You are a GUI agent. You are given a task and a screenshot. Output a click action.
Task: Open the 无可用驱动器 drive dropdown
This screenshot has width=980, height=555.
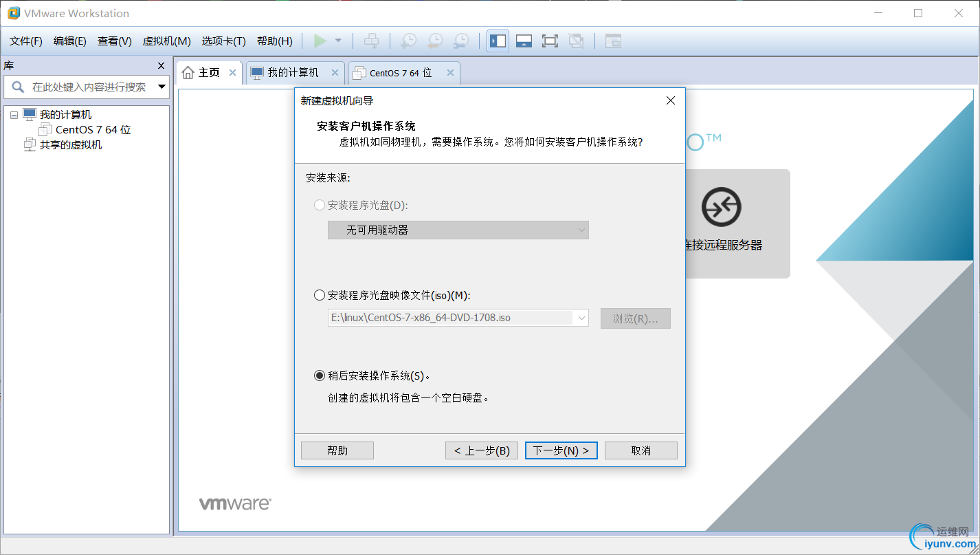click(458, 230)
